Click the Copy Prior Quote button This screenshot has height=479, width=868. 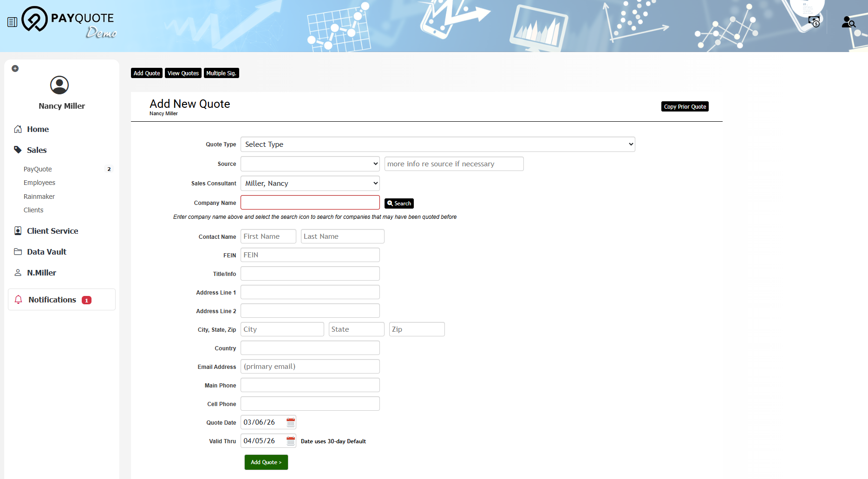click(685, 107)
